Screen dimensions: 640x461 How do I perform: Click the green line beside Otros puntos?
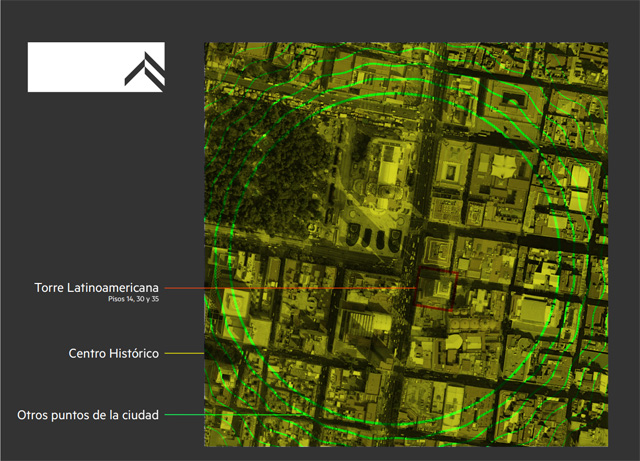click(185, 414)
